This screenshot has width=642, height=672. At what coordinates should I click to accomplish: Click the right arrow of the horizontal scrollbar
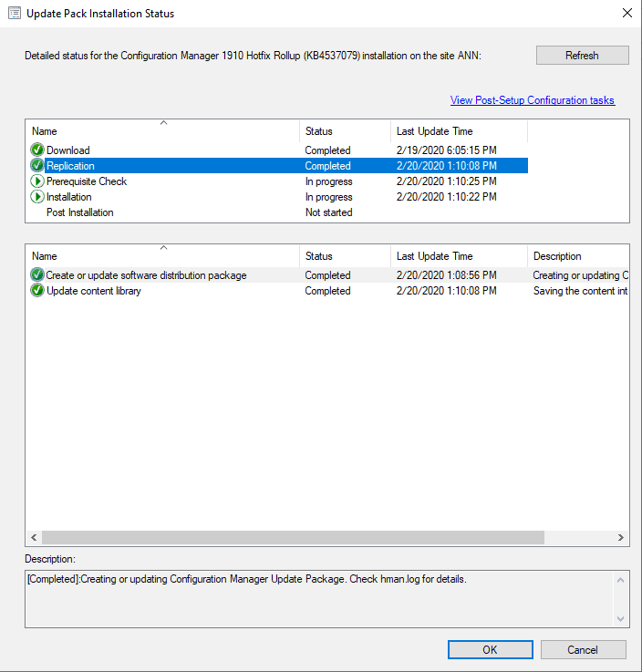coord(621,537)
